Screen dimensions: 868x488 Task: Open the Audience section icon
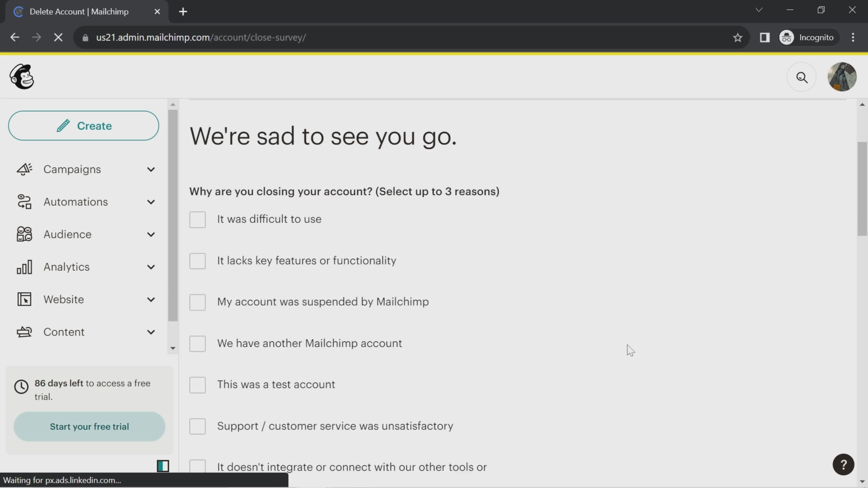24,234
